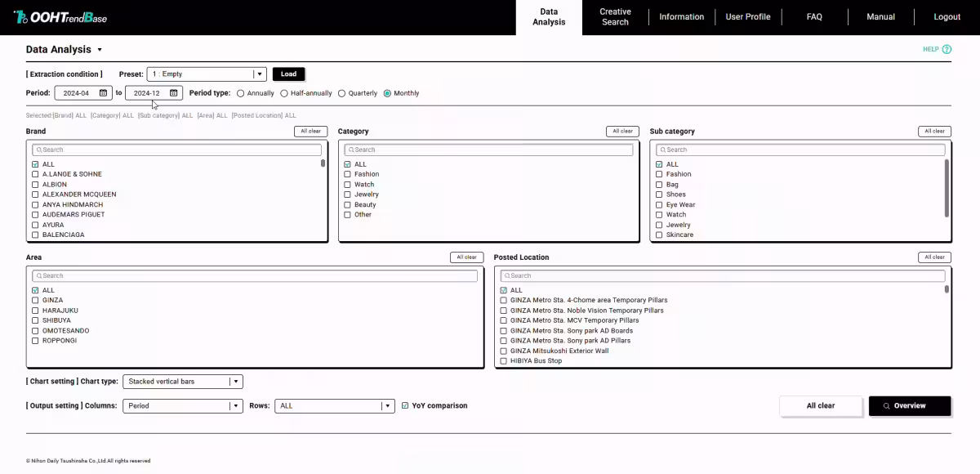980x474 pixels.
Task: Click the search icon in Posted Location search
Action: [x=506, y=276]
